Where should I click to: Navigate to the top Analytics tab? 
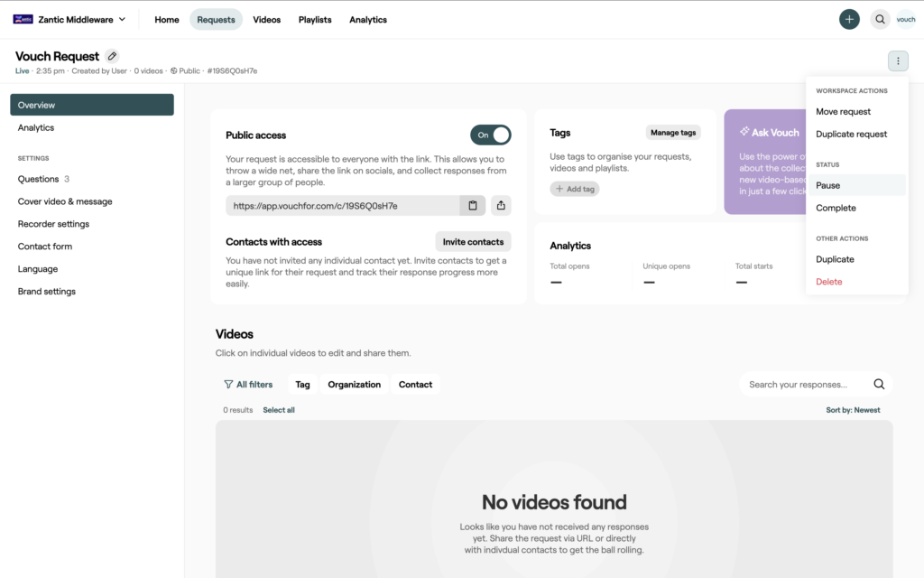[368, 20]
